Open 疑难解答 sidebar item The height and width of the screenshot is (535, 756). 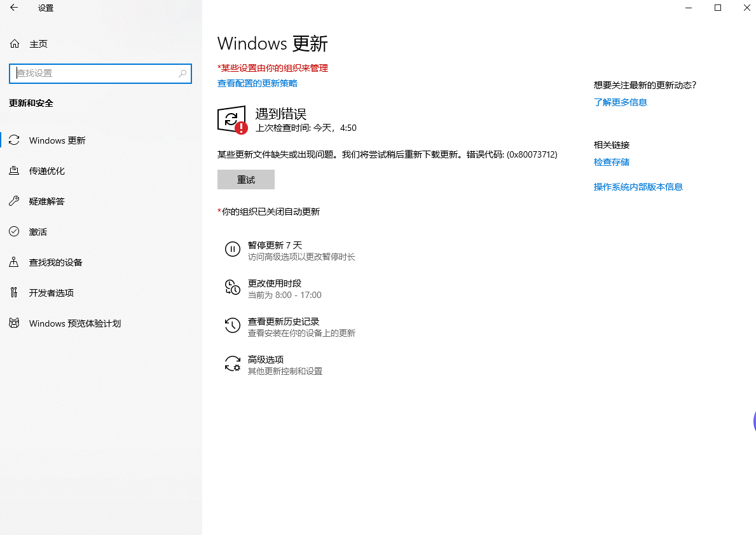47,201
